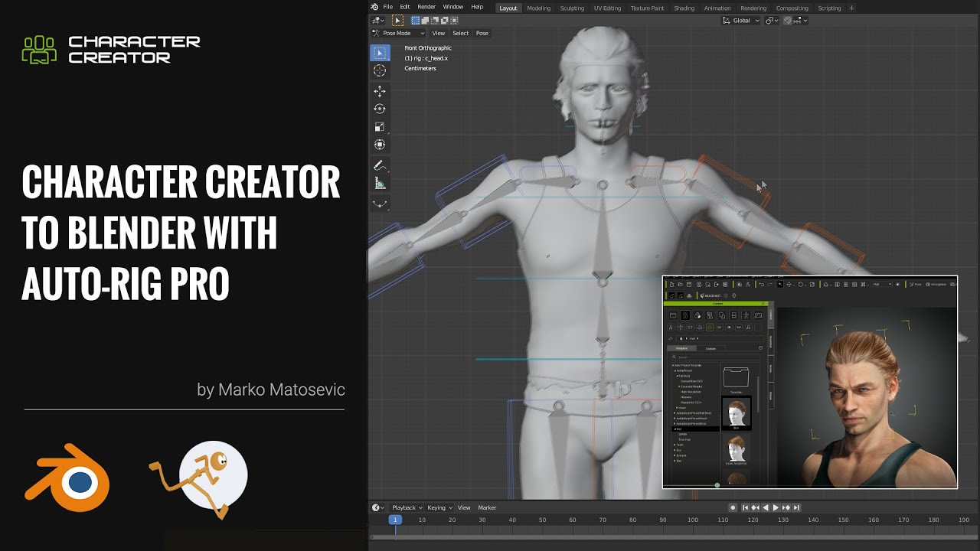This screenshot has width=980, height=551.
Task: Select the Annotate pencil tool
Action: pos(380,165)
